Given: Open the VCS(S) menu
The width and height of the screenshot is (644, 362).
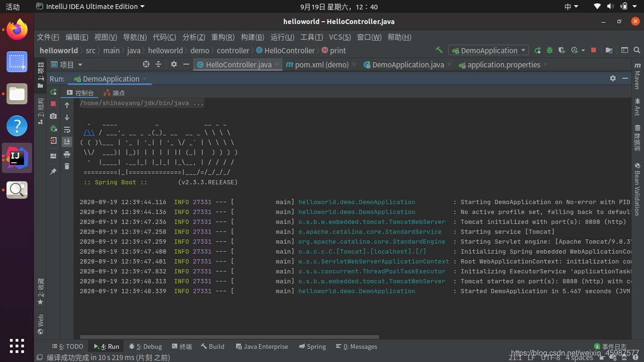Looking at the screenshot, I should (x=340, y=37).
